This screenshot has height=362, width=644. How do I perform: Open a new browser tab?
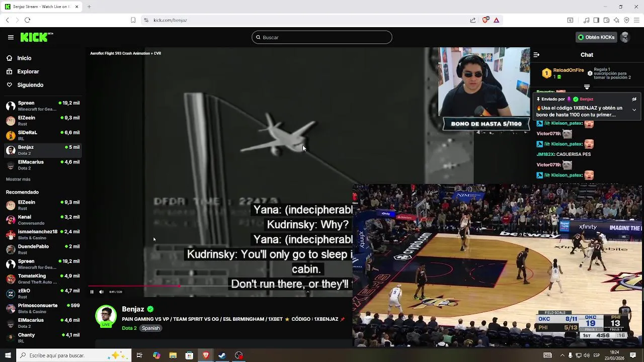(x=89, y=7)
